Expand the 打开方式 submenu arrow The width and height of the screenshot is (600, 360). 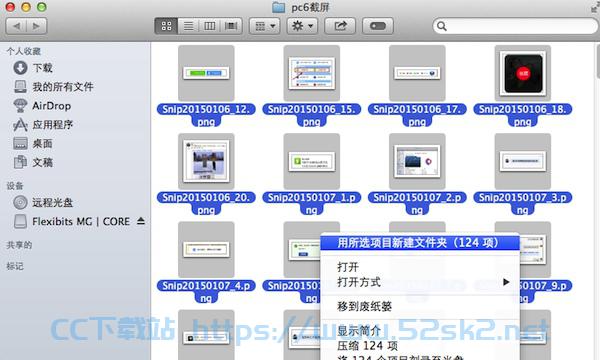[506, 282]
